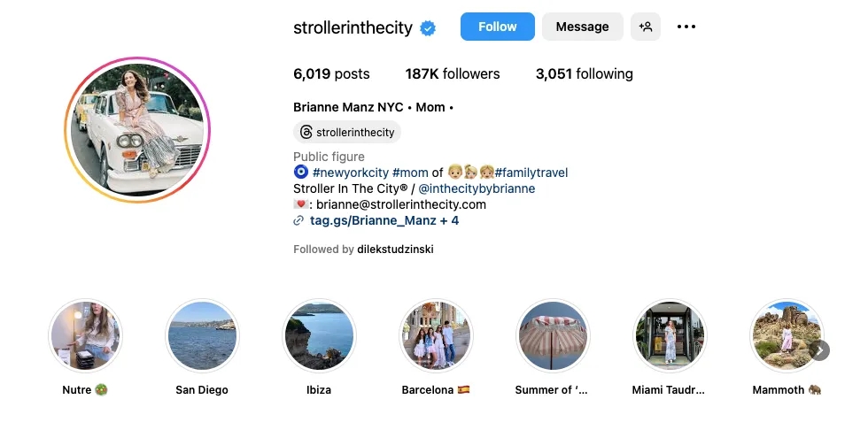Open the #familytravel hashtag link
The height and width of the screenshot is (430, 868).
point(531,173)
